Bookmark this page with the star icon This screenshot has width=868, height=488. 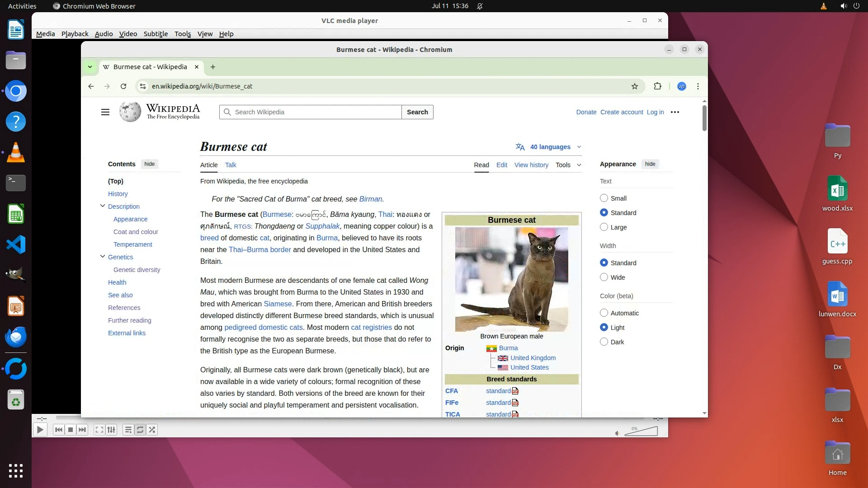click(635, 86)
